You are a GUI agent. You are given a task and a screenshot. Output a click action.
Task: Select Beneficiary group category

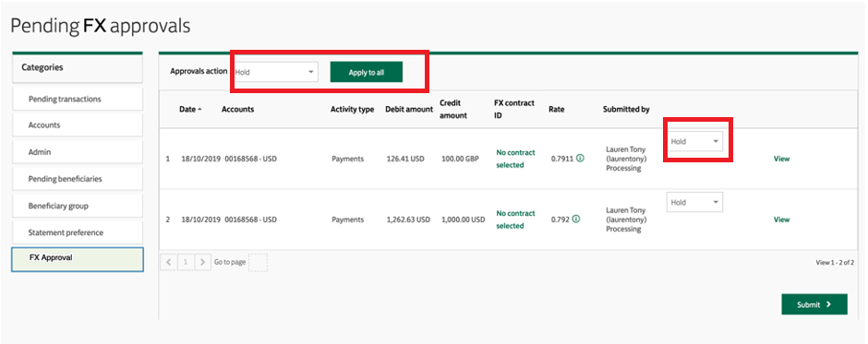(x=78, y=206)
